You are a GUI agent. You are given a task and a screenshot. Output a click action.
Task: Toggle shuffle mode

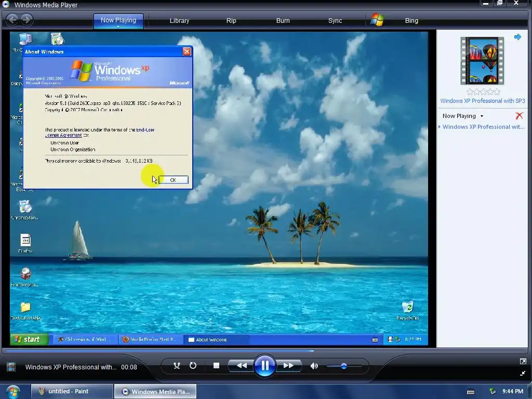coord(177,365)
